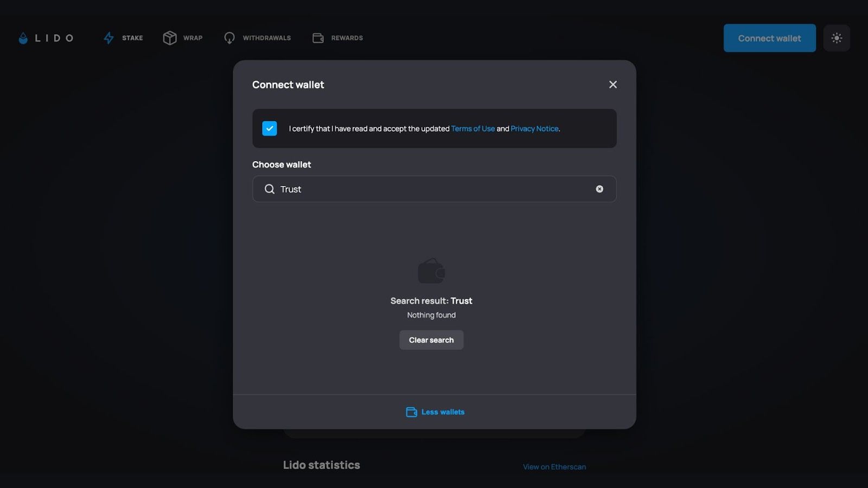Click the wallet search field containing Trust
868x488 pixels.
point(434,189)
